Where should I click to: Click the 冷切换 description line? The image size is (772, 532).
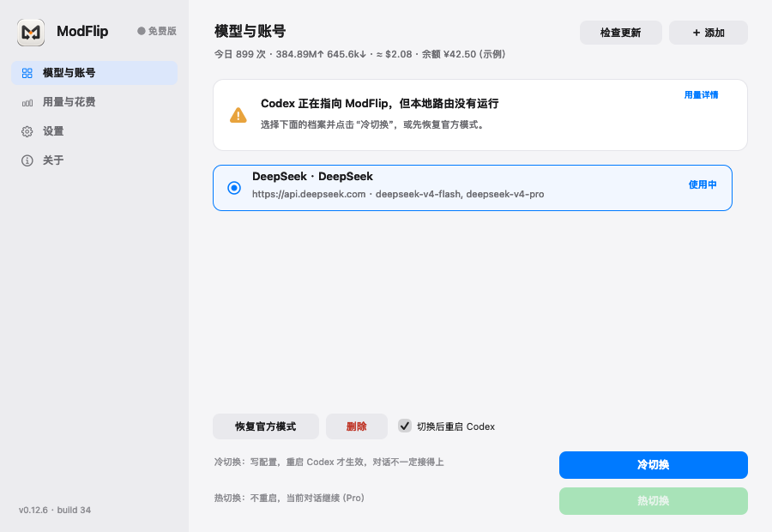(329, 462)
